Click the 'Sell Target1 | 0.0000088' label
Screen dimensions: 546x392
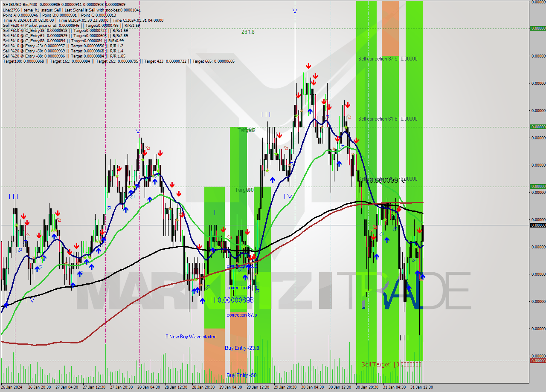click(391, 364)
